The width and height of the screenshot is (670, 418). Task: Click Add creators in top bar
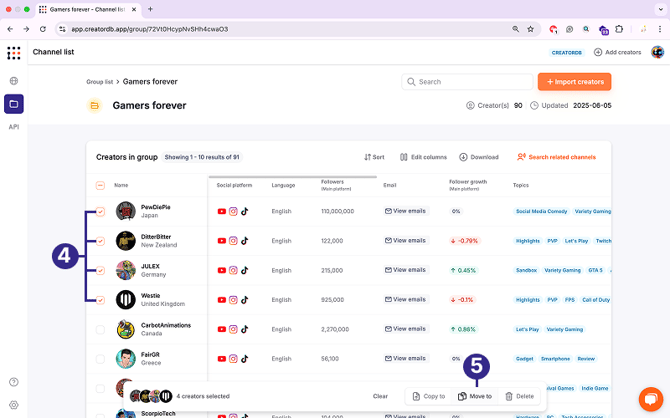tap(617, 52)
